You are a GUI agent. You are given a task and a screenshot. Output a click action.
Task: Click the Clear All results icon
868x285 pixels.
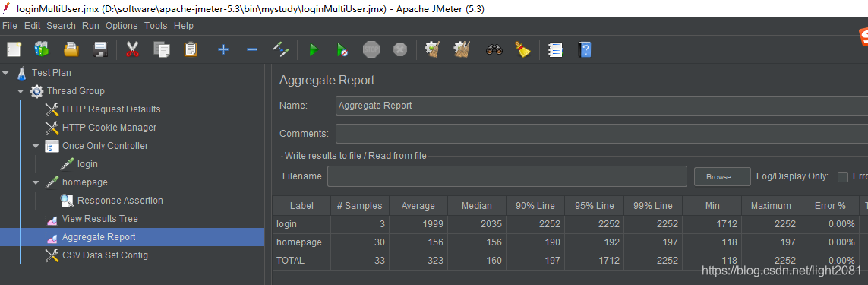tap(462, 50)
